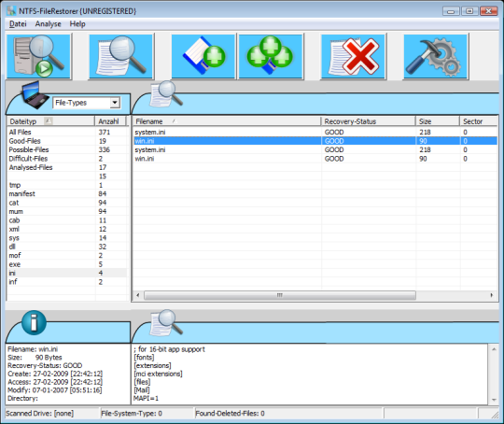Select the inf file type row
Screen dimensions: 504x424
(67, 282)
